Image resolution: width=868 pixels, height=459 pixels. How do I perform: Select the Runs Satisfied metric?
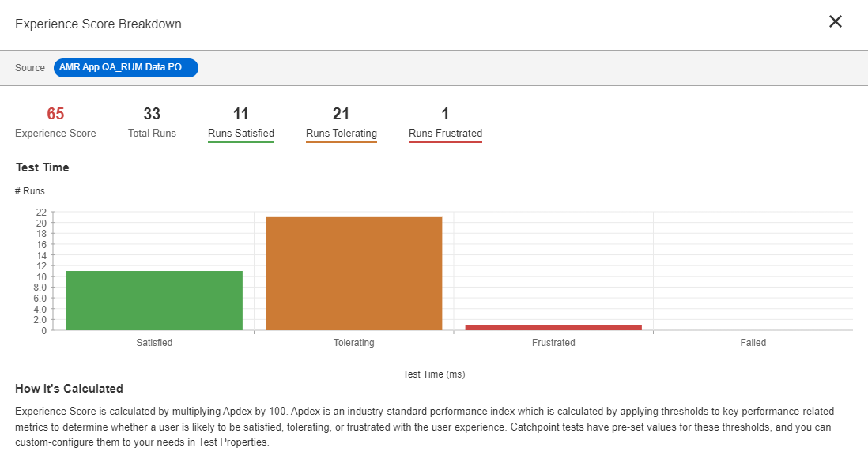point(241,134)
